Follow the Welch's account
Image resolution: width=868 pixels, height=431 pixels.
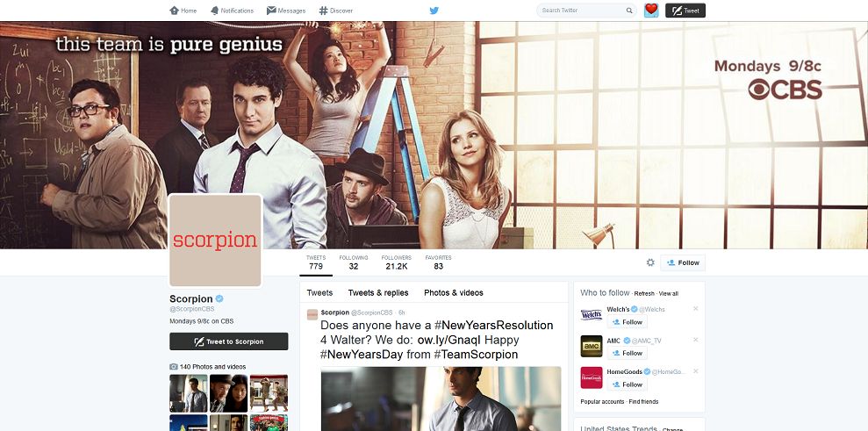pos(628,322)
